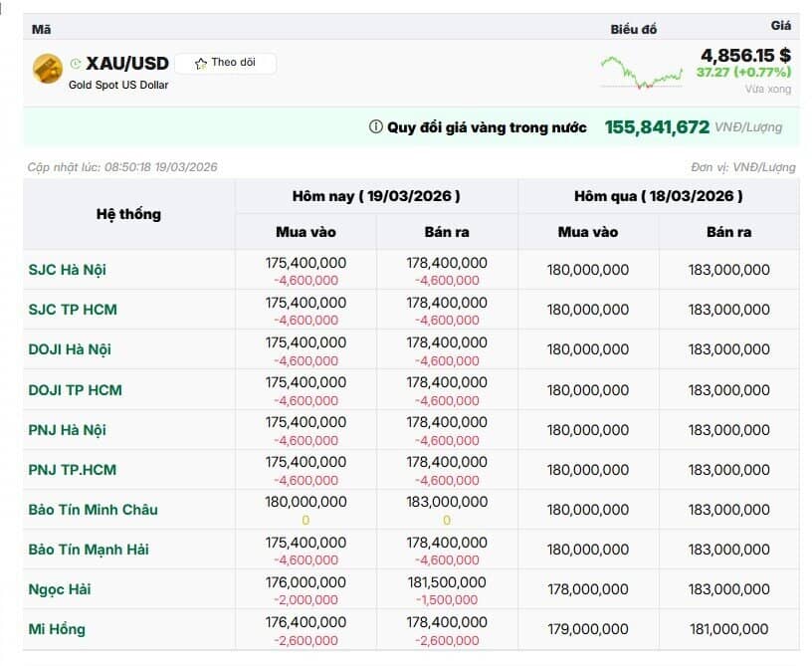The width and height of the screenshot is (812, 666).
Task: Click Gold Spot US Dollar subtitle
Action: 118,85
